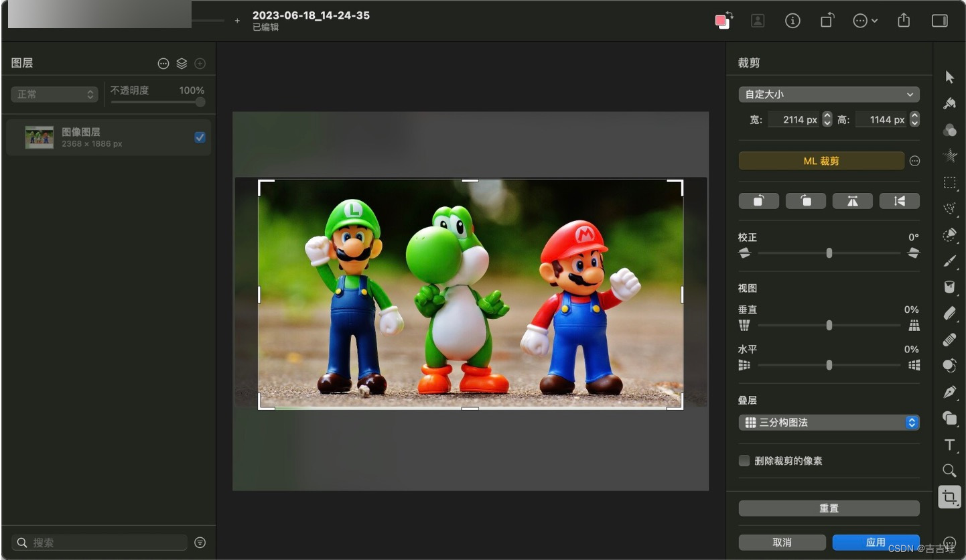966x560 pixels.
Task: Select the Free Selection lasso tool
Action: pyautogui.click(x=950, y=208)
